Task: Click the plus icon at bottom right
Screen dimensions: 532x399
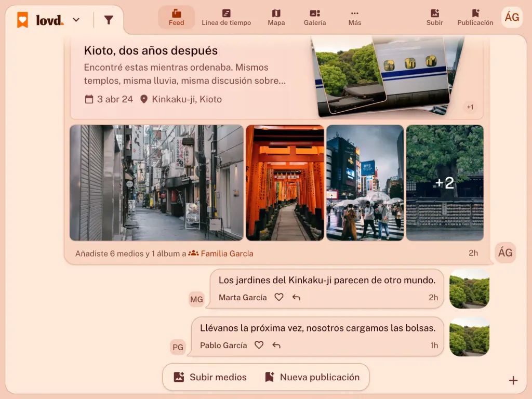Action: pyautogui.click(x=513, y=380)
